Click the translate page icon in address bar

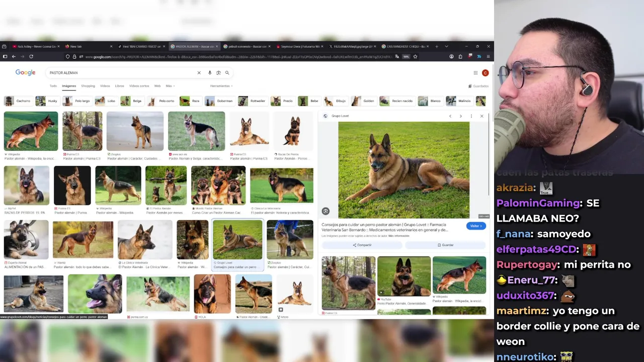398,56
